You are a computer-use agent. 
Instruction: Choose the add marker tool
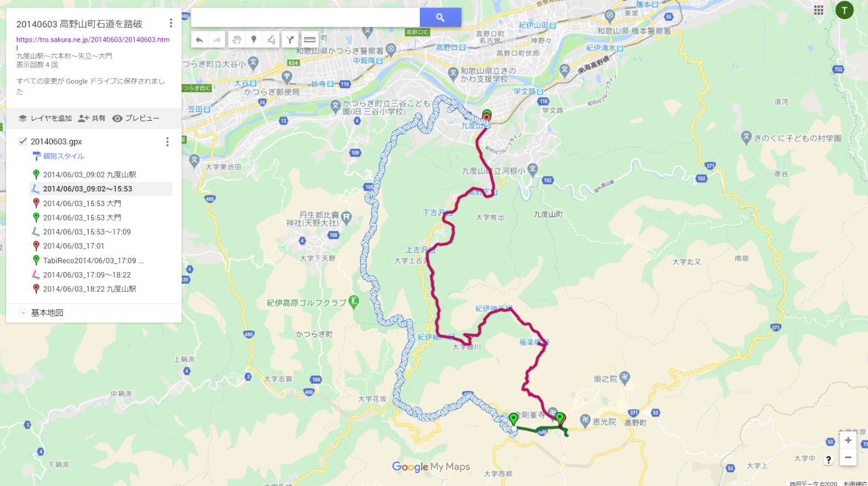point(253,39)
